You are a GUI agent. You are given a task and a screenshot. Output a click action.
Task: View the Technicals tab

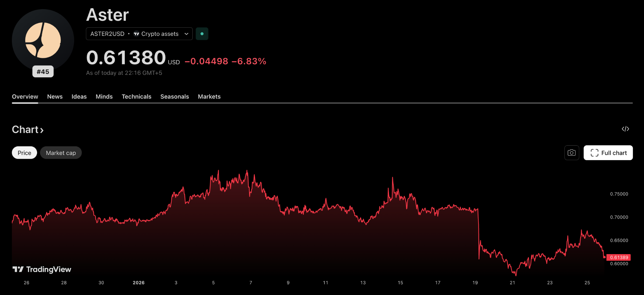(x=136, y=97)
